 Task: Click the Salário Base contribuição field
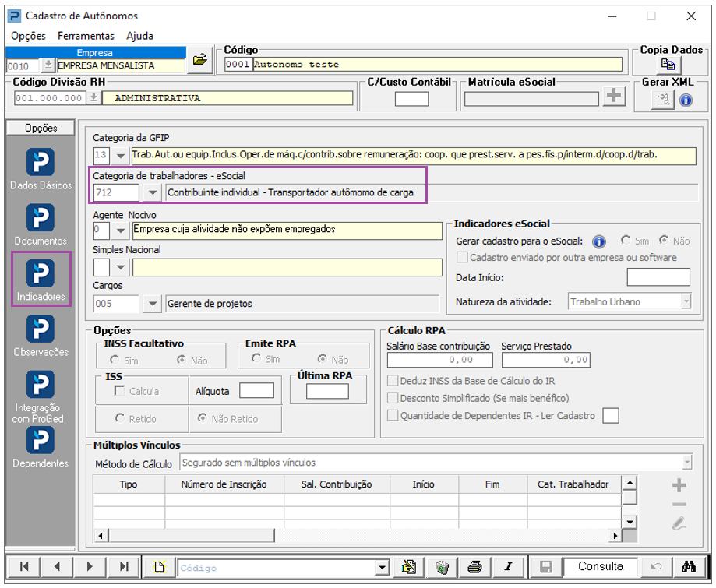point(439,360)
